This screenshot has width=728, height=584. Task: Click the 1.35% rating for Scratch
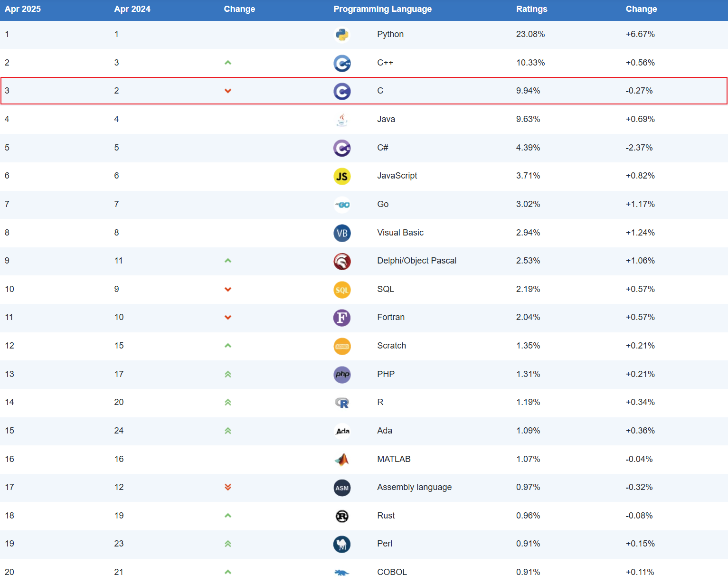528,346
